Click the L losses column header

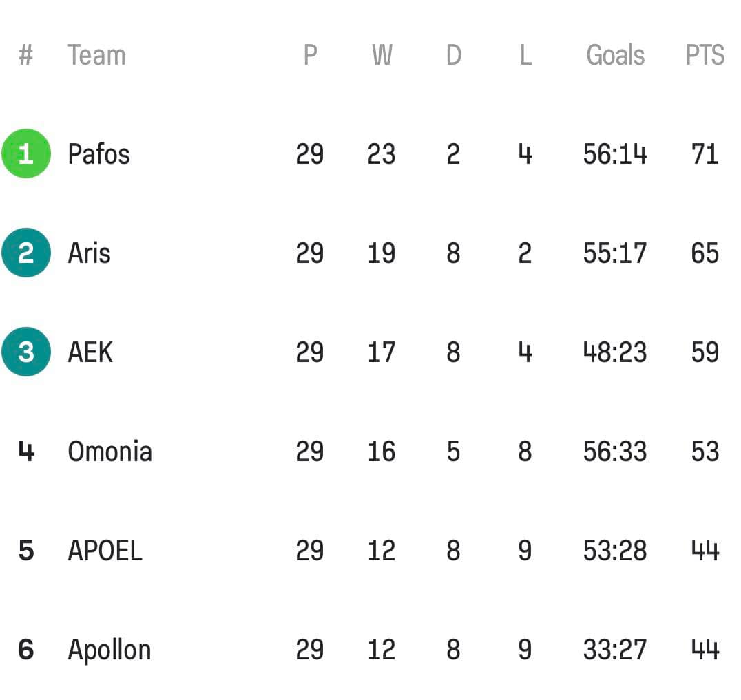tap(525, 55)
